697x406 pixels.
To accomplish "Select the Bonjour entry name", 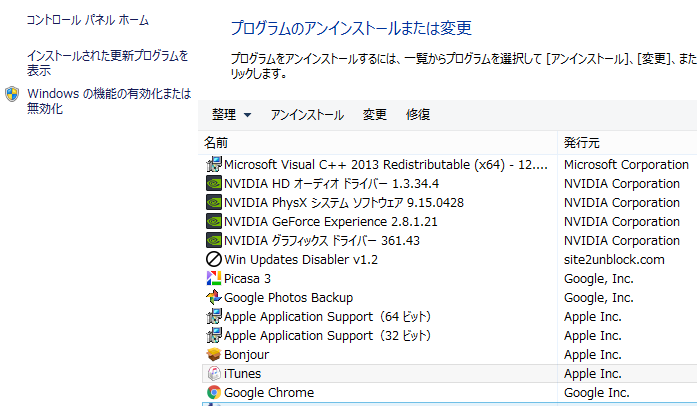I will click(x=246, y=355).
